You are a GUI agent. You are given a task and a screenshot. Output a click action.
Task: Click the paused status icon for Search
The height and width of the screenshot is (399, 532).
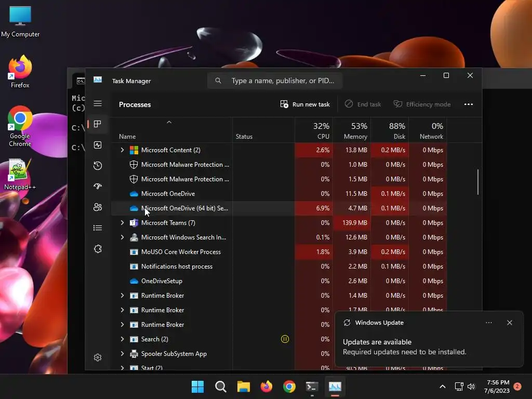point(285,339)
